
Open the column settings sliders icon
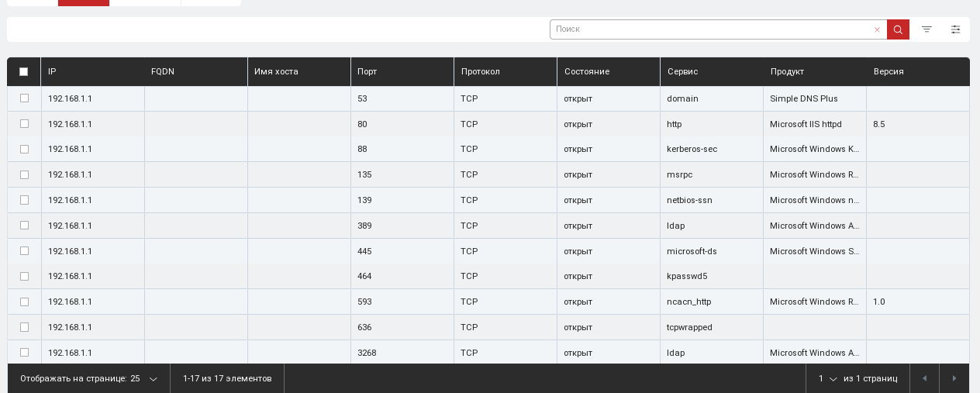click(955, 29)
